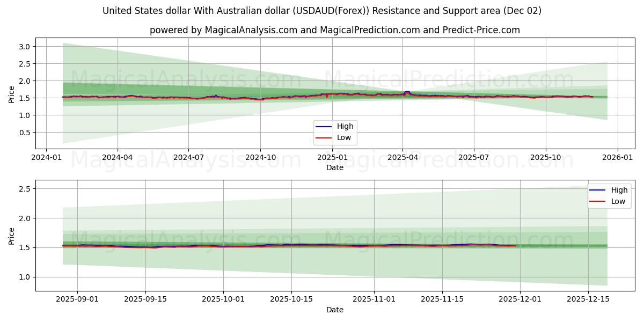This screenshot has height=322, width=644.
Task: Click the 3.0 tick on the price scale
Action: click(25, 47)
